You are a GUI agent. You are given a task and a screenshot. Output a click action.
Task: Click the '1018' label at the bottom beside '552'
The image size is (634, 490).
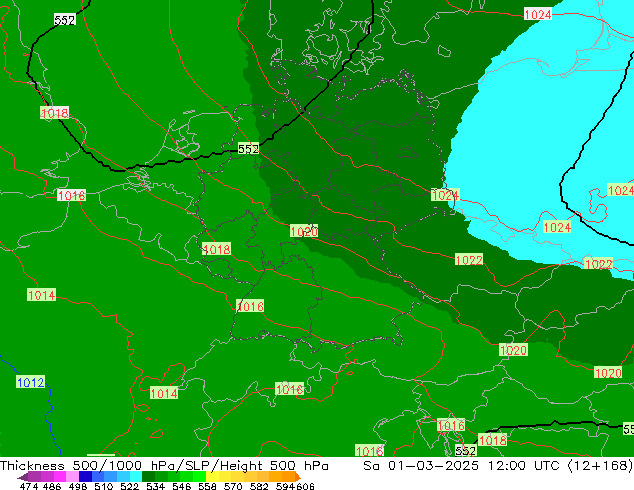click(492, 439)
